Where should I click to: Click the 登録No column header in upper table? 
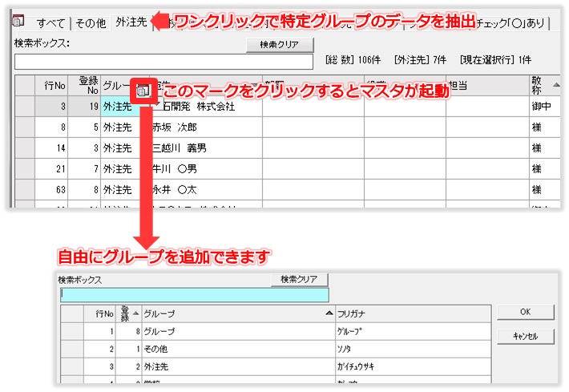click(x=85, y=85)
